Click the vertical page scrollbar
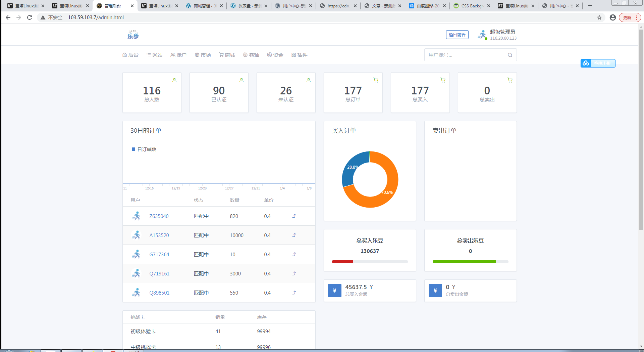 pyautogui.click(x=641, y=129)
